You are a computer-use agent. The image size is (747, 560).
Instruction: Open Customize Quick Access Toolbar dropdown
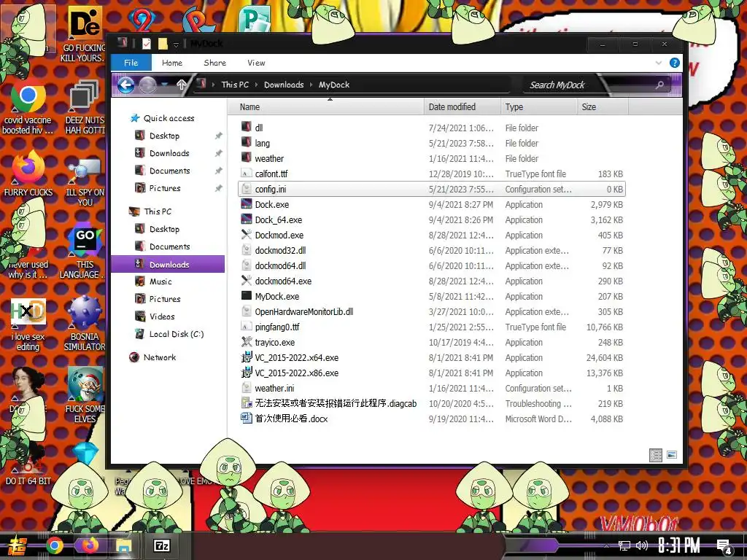pyautogui.click(x=176, y=44)
